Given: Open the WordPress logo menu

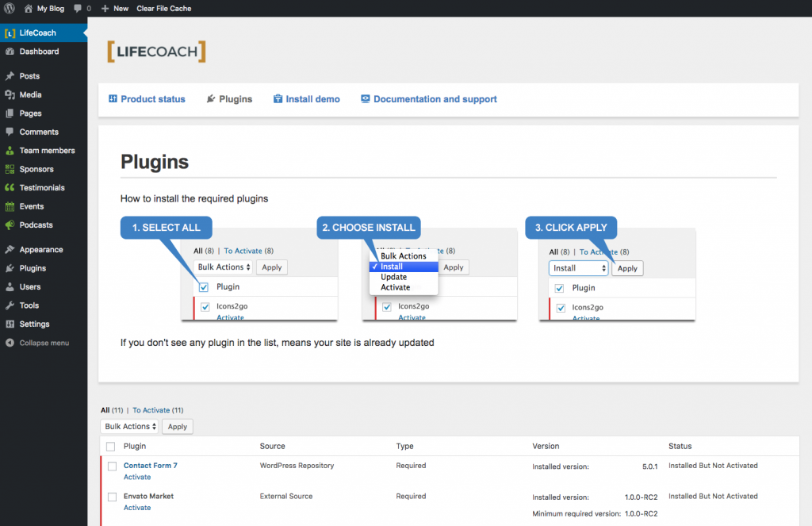Looking at the screenshot, I should pyautogui.click(x=10, y=8).
